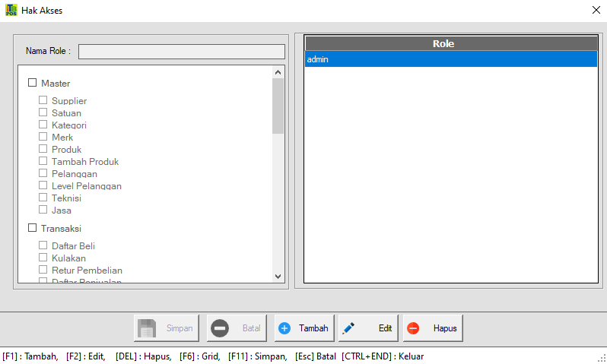Viewport: 607px width, 364px height.
Task: Enable the Kulakan checkbox
Action: [x=43, y=258]
